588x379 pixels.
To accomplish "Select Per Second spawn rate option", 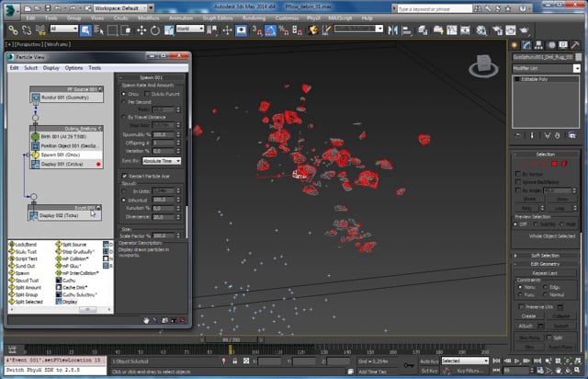I will click(x=124, y=102).
